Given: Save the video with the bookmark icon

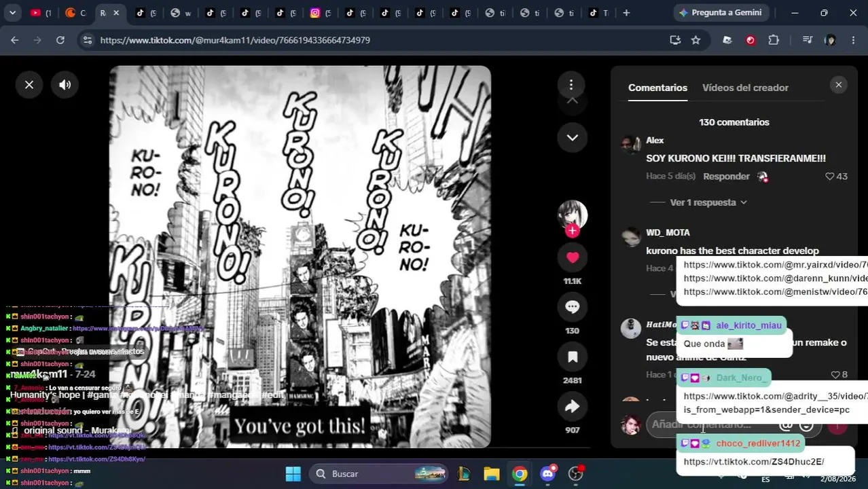Looking at the screenshot, I should 573,357.
